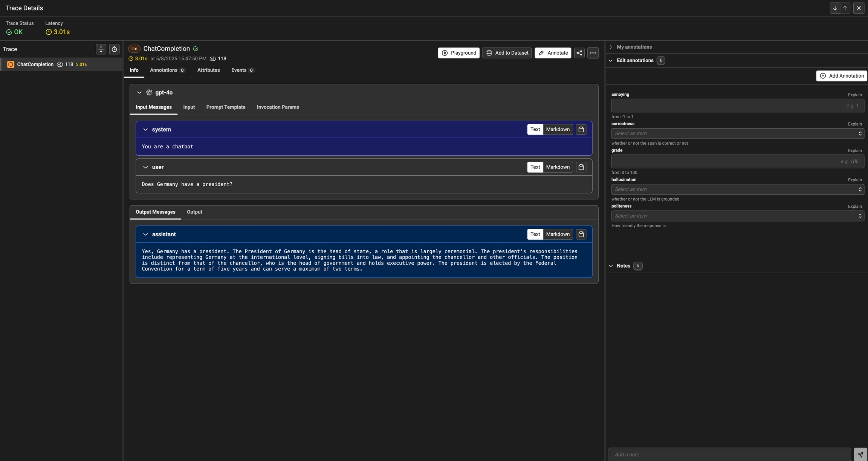This screenshot has width=868, height=461.
Task: Open the three-dots more options menu
Action: [593, 53]
